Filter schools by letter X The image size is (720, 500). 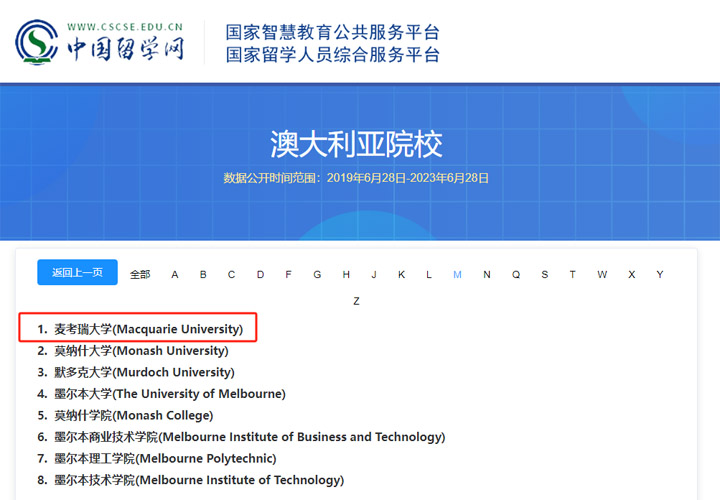point(632,275)
